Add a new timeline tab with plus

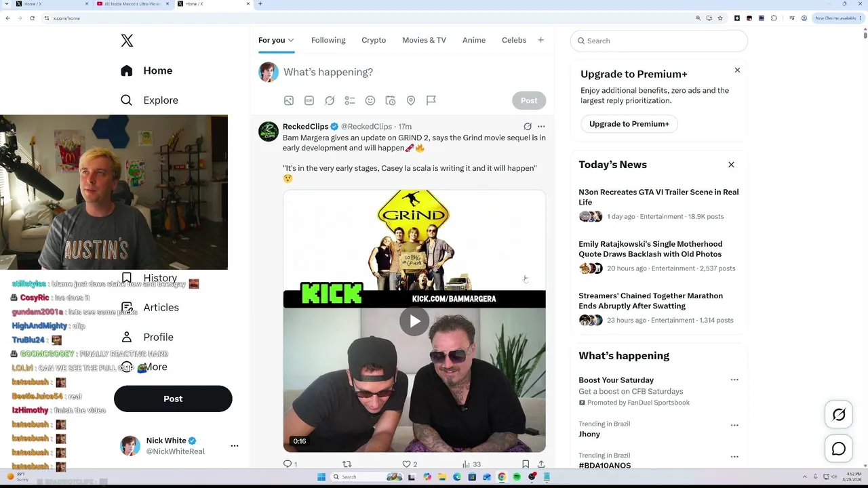(x=540, y=41)
